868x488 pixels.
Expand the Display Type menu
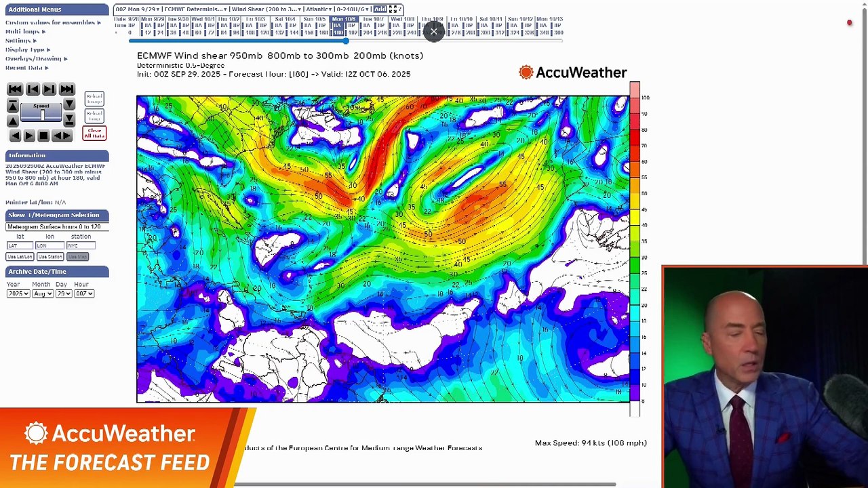point(28,49)
